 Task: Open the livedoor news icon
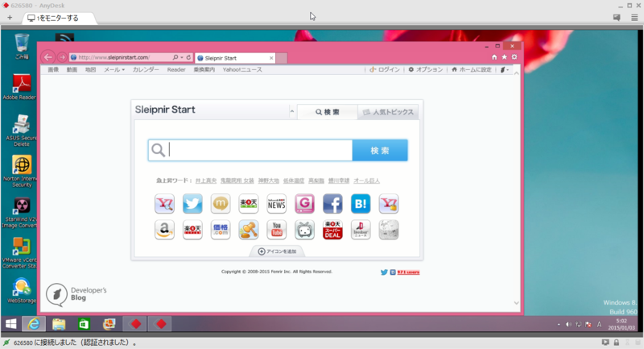tap(361, 230)
